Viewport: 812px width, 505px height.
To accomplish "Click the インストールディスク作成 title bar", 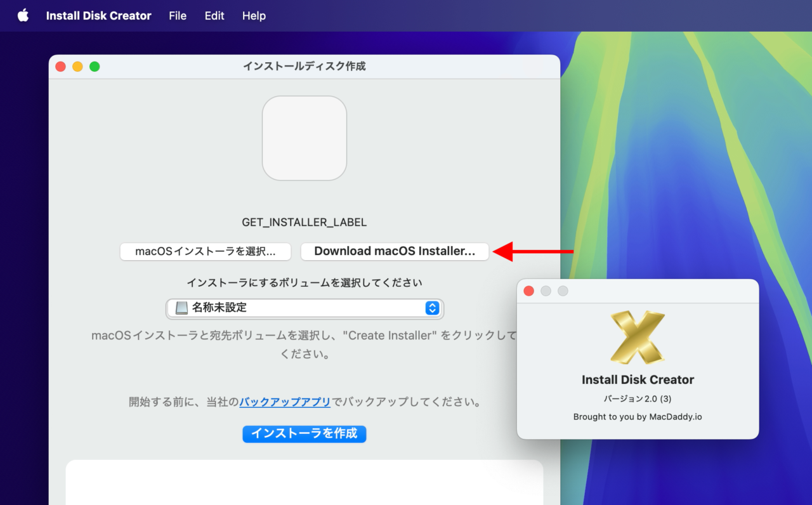I will [304, 66].
